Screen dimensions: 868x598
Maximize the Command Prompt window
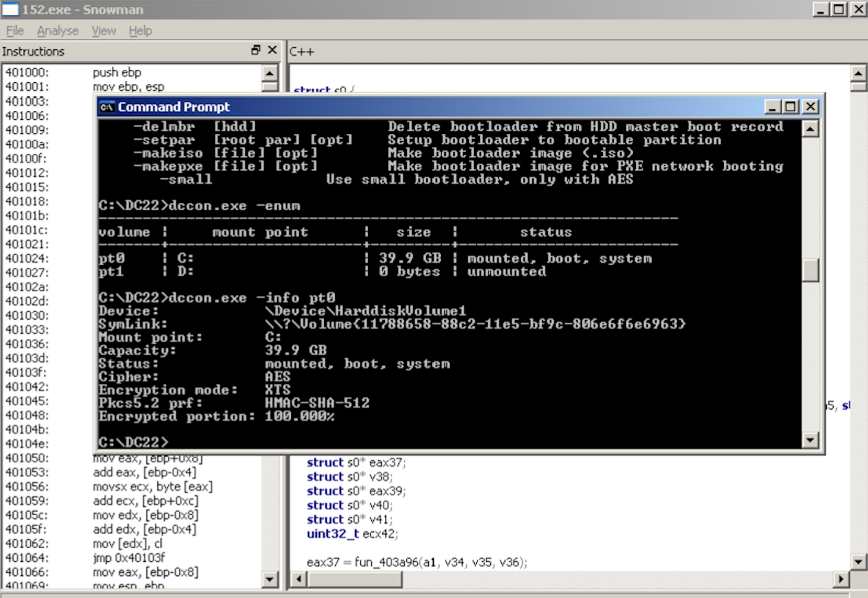(791, 107)
